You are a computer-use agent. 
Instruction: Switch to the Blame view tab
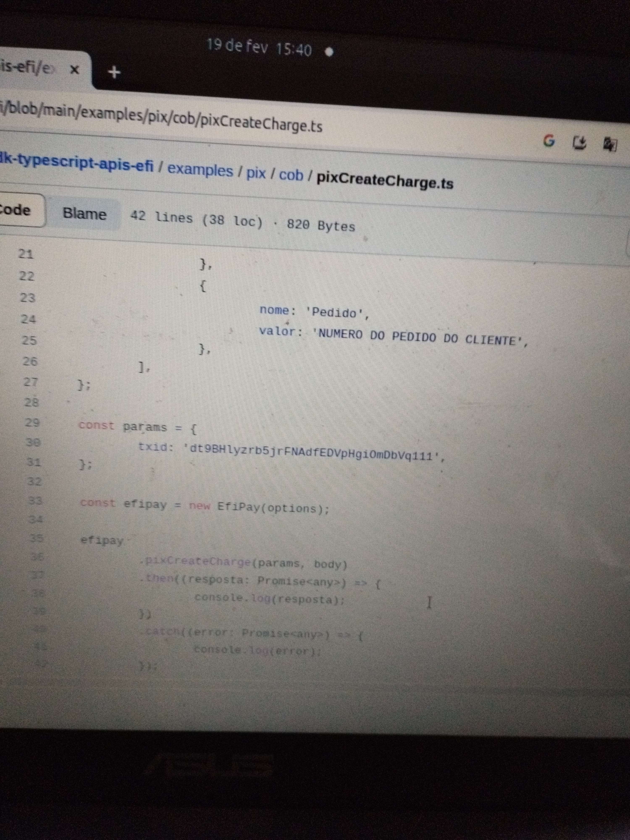point(84,214)
